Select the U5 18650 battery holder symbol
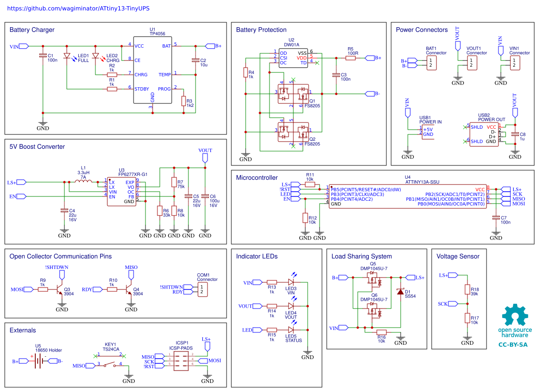This screenshot has height=392, width=539. 39,361
